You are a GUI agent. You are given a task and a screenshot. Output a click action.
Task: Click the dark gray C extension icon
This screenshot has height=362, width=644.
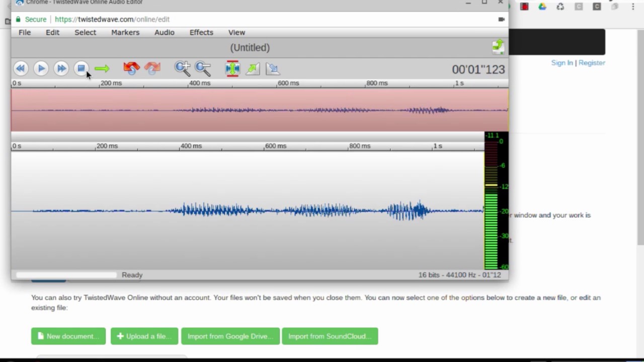[x=597, y=7]
